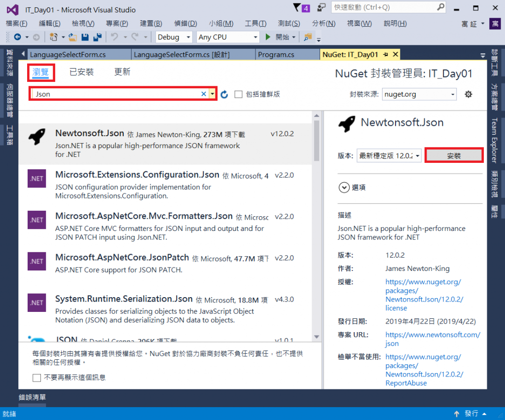The height and width of the screenshot is (420, 505).
Task: Click the user account avatar icon
Action: click(495, 24)
